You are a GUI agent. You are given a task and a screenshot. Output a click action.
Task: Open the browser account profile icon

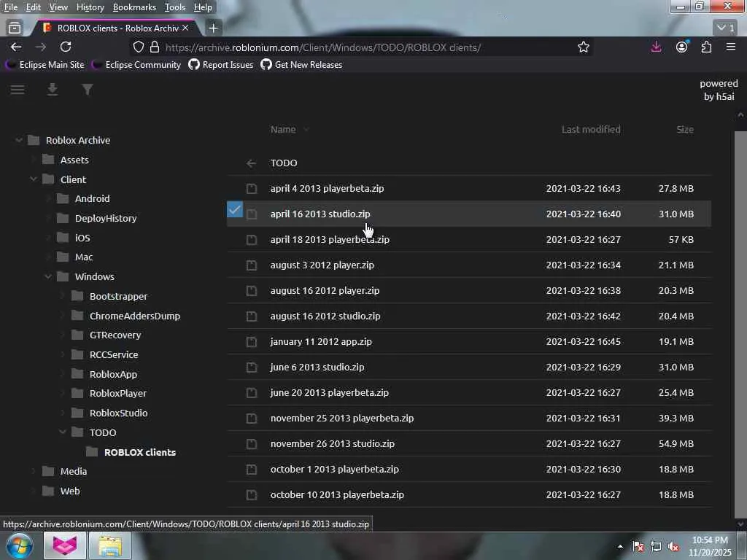[682, 47]
